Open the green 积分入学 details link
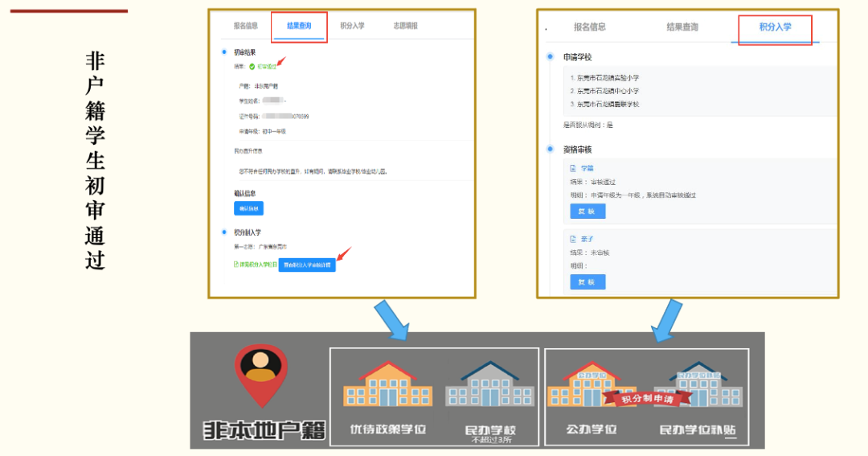 [x=253, y=265]
